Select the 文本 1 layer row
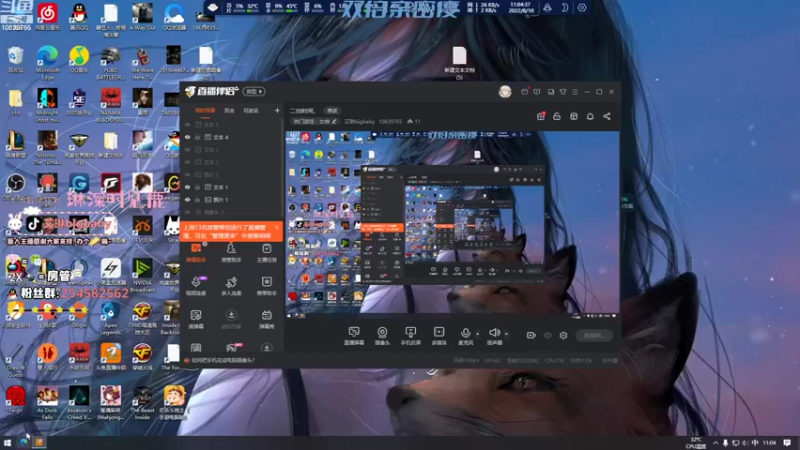The height and width of the screenshot is (450, 800). (230, 187)
